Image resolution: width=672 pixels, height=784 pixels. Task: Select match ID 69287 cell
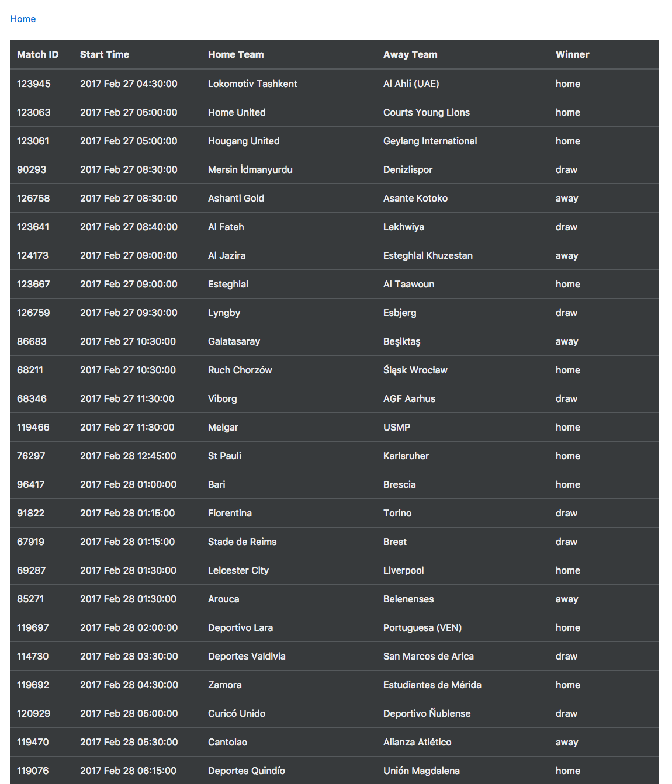click(31, 570)
